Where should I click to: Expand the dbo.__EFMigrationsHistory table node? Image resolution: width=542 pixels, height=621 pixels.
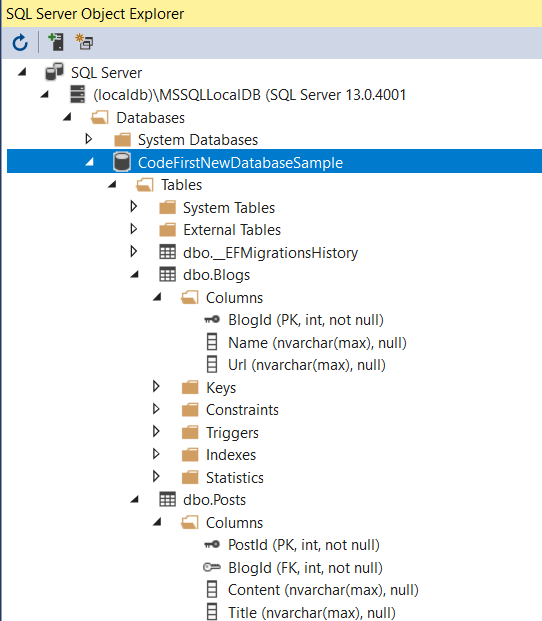pos(134,251)
